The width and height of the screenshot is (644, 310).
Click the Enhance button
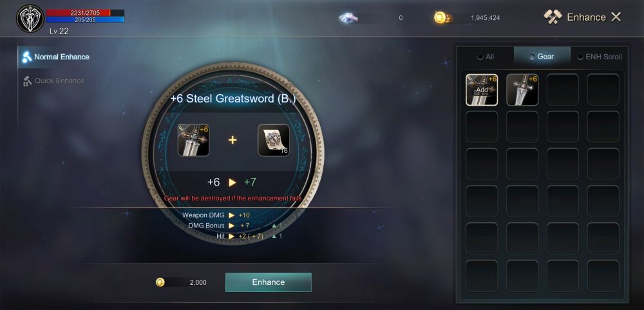269,282
